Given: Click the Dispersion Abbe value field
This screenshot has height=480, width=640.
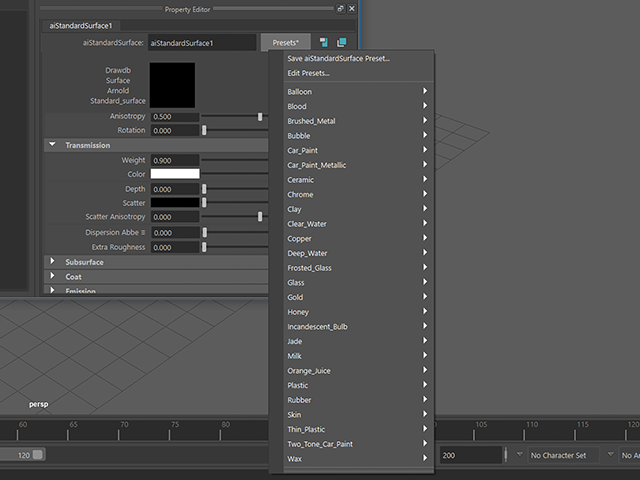Looking at the screenshot, I should (175, 233).
